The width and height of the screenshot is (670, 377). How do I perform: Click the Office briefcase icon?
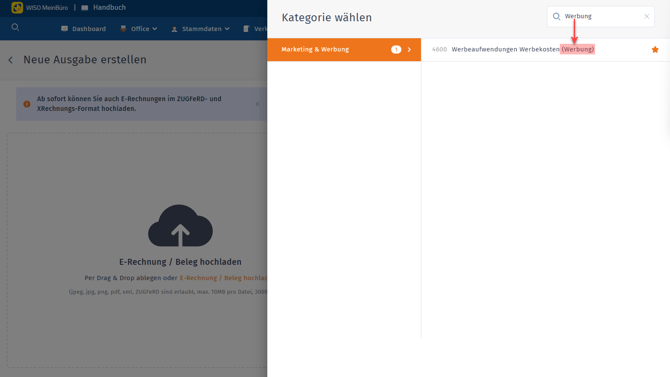123,29
